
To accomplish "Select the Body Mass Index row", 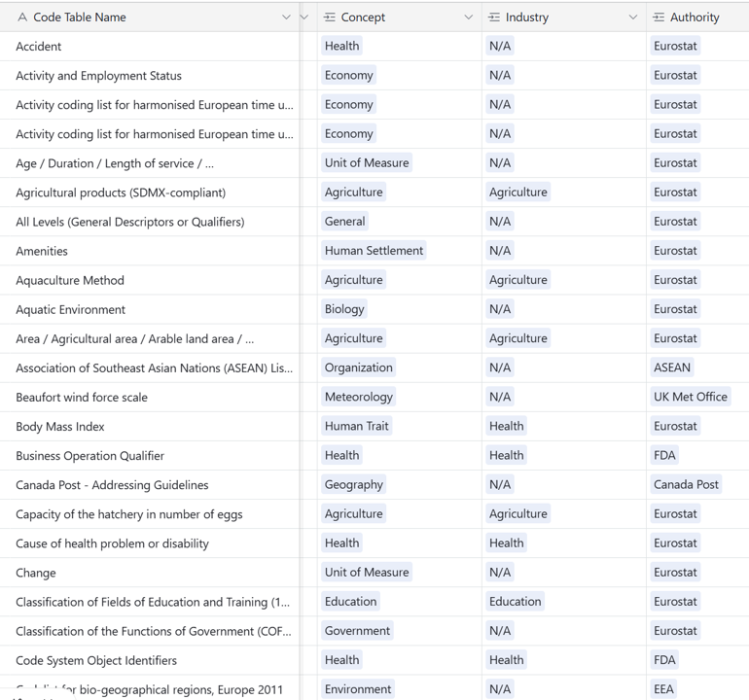I will point(59,427).
